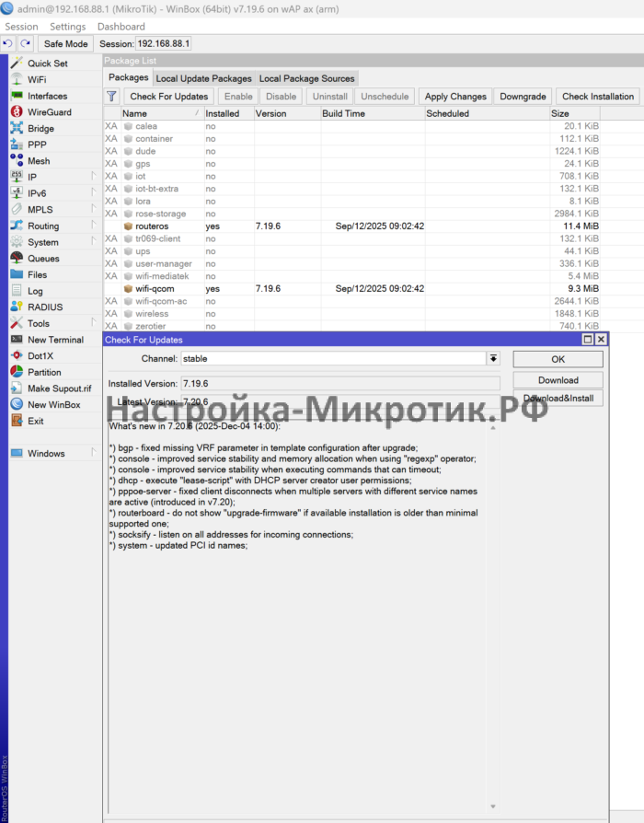This screenshot has width=644, height=823.
Task: Click the wifi-qcom package box icon
Action: tap(128, 289)
